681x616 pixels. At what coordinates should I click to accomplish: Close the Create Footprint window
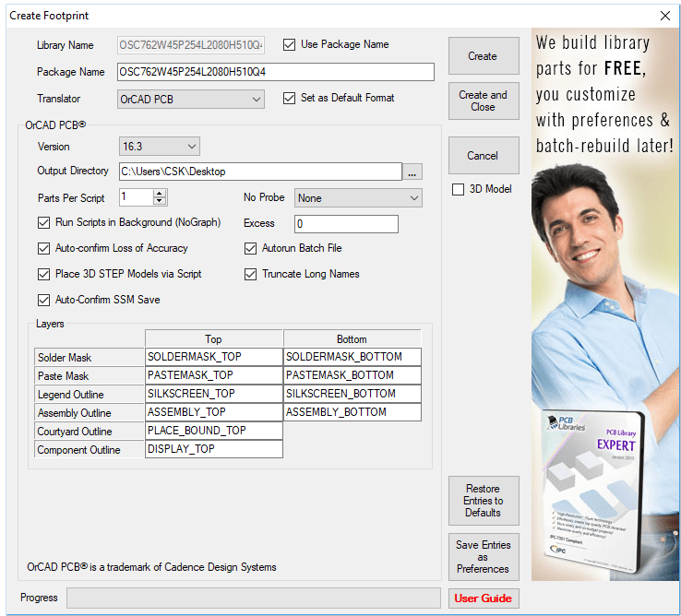coord(665,16)
